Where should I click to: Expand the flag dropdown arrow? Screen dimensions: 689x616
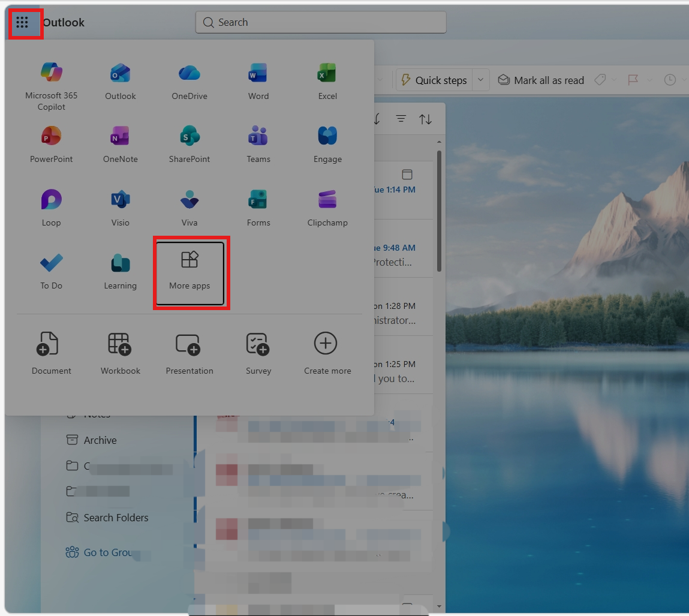coord(649,80)
